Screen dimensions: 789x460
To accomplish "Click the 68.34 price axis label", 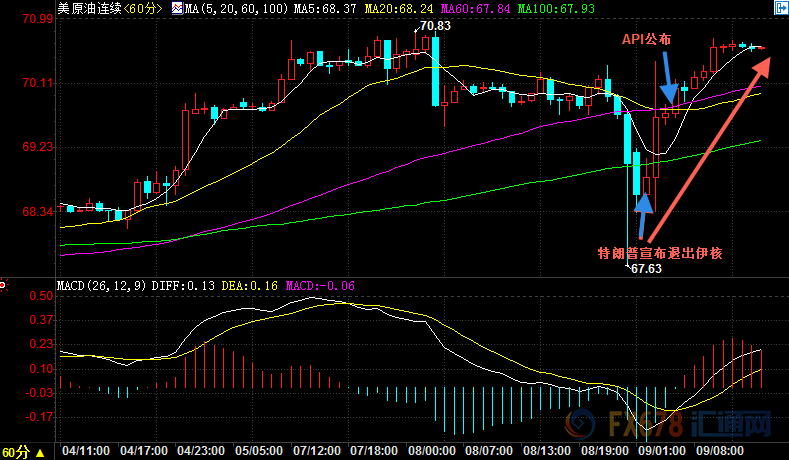I will tap(38, 211).
